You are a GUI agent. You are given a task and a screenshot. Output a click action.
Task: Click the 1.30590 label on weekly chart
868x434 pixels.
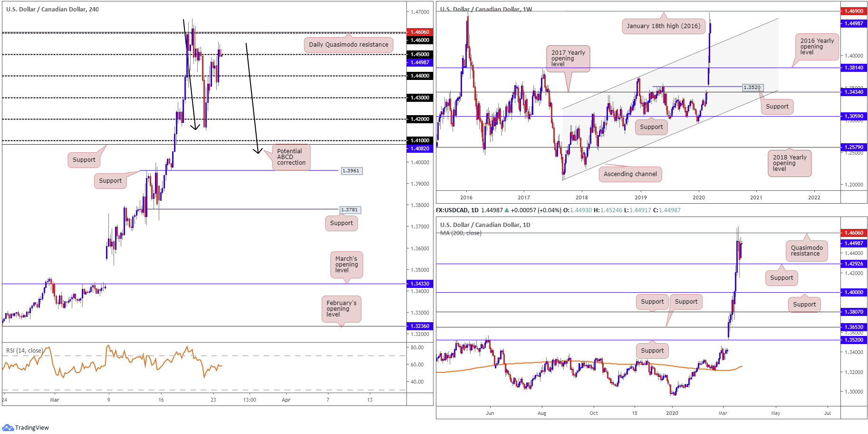click(854, 116)
